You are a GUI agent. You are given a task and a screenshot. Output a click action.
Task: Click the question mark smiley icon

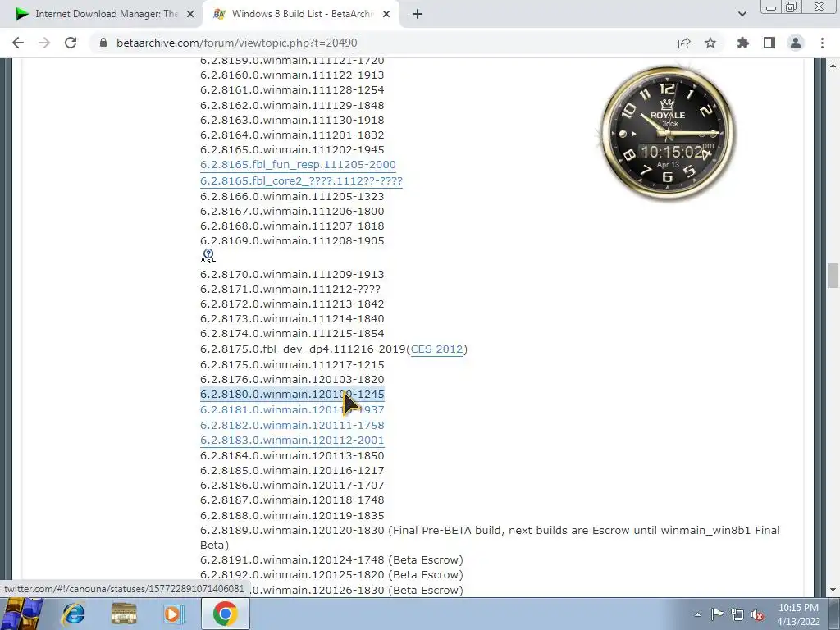point(208,256)
